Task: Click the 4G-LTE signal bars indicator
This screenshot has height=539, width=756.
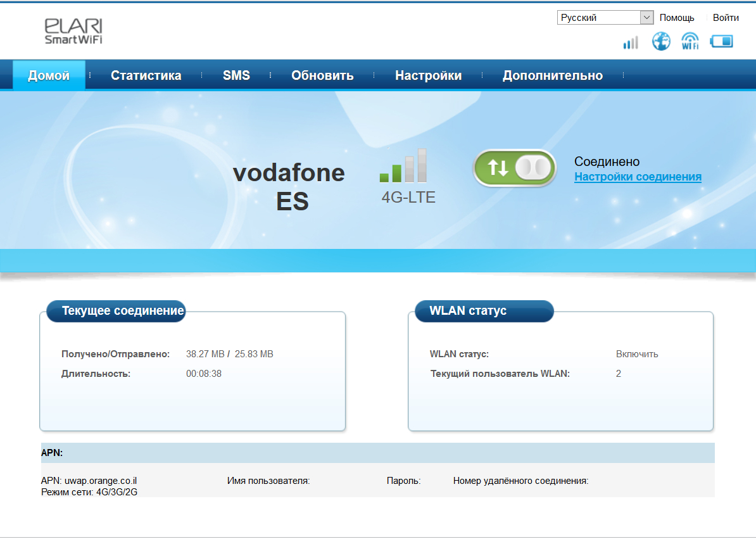Action: coord(404,167)
